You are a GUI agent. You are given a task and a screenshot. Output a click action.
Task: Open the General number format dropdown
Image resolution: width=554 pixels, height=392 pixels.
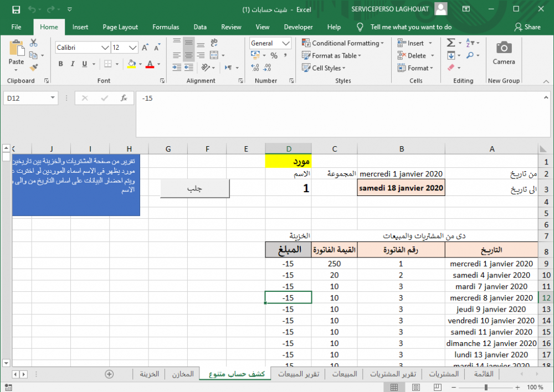tap(286, 43)
